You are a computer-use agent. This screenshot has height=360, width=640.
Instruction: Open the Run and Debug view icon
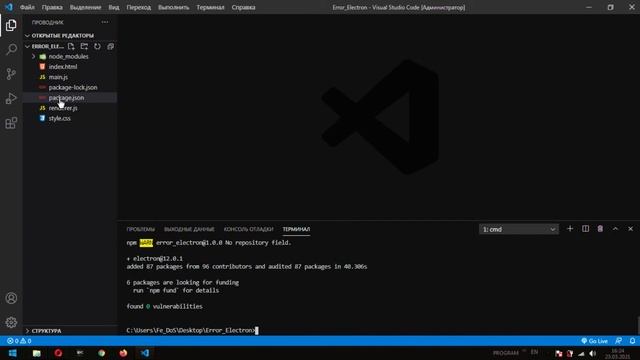click(11, 98)
